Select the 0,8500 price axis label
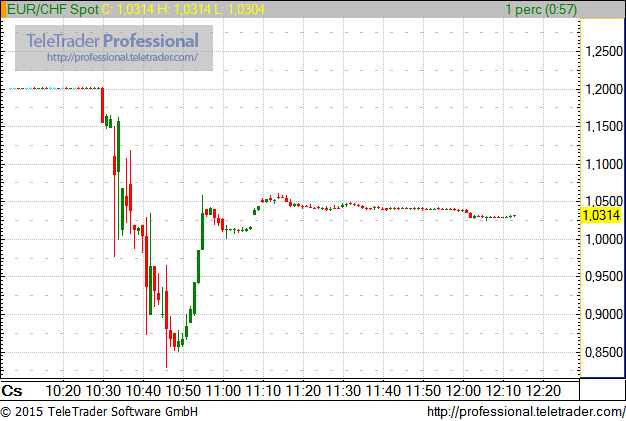Screen dimensions: 626x421 point(604,352)
